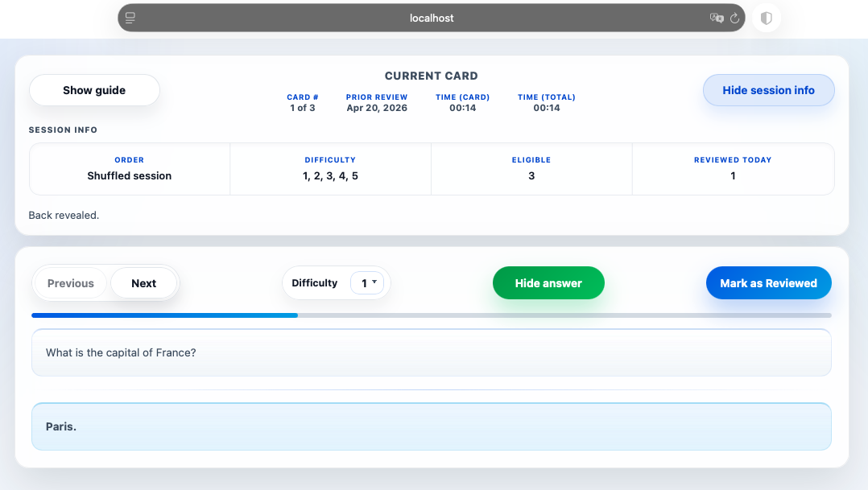Screen dimensions: 868x490
Task: Click the session progress bar
Action: [x=432, y=315]
